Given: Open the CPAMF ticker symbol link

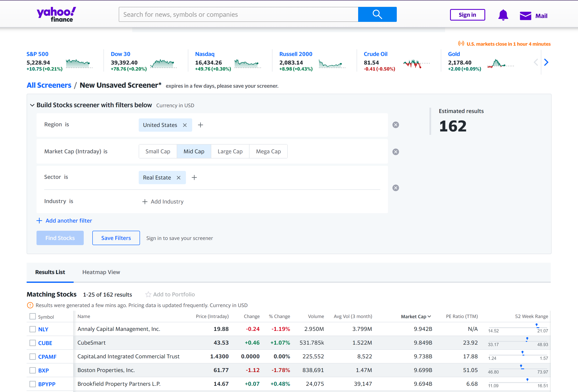Looking at the screenshot, I should click(x=47, y=357).
